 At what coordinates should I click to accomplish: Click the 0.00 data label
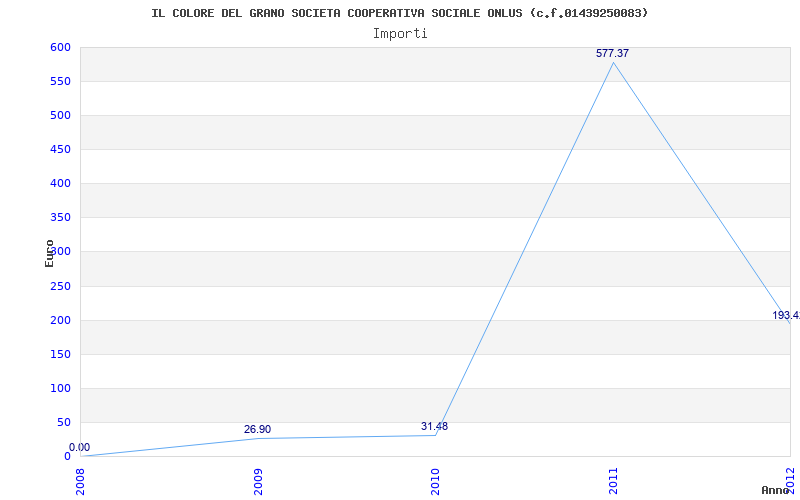(79, 447)
